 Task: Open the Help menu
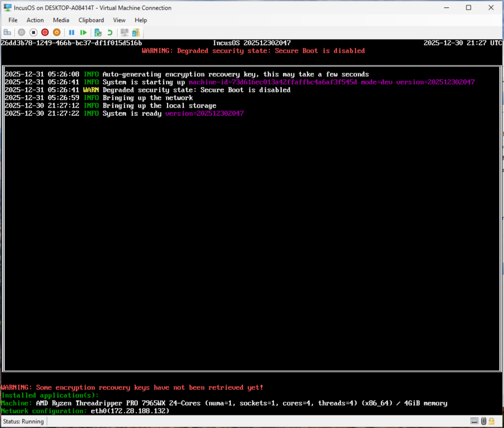[141, 20]
